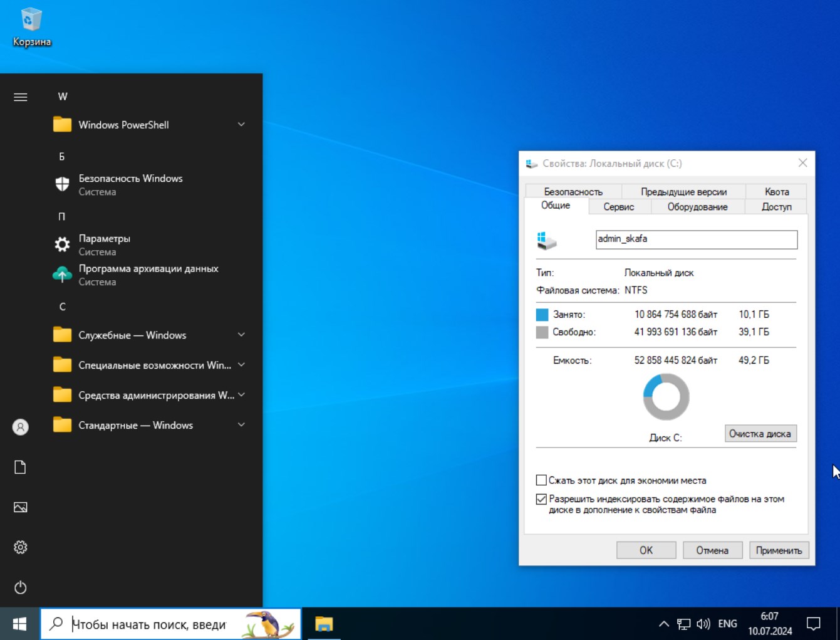Viewport: 840px width, 640px height.
Task: Open Pictures icon in Start sidebar
Action: click(x=20, y=507)
